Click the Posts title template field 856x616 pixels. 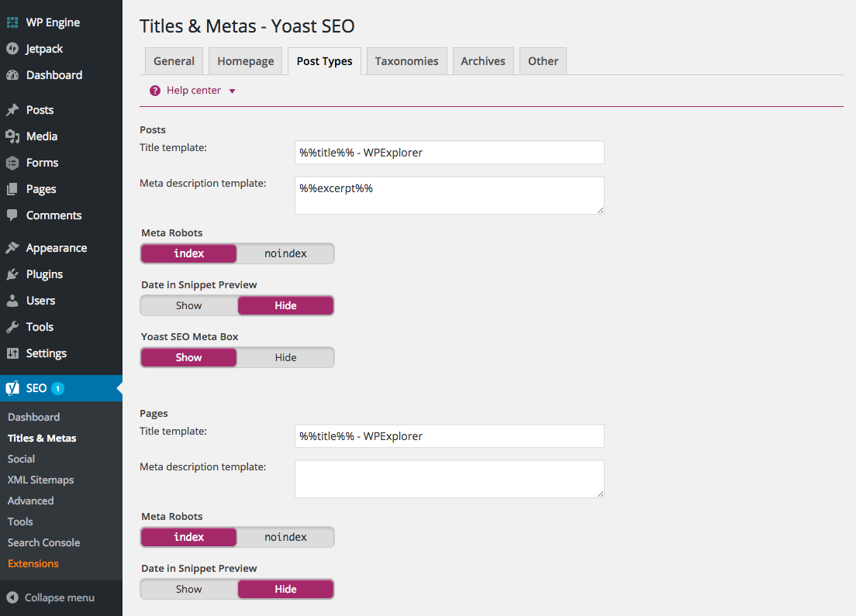tap(449, 152)
